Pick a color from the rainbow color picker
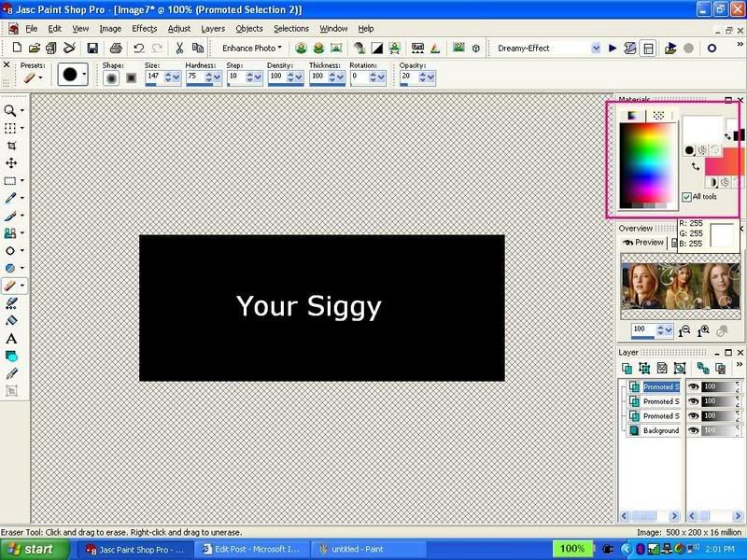 647,165
